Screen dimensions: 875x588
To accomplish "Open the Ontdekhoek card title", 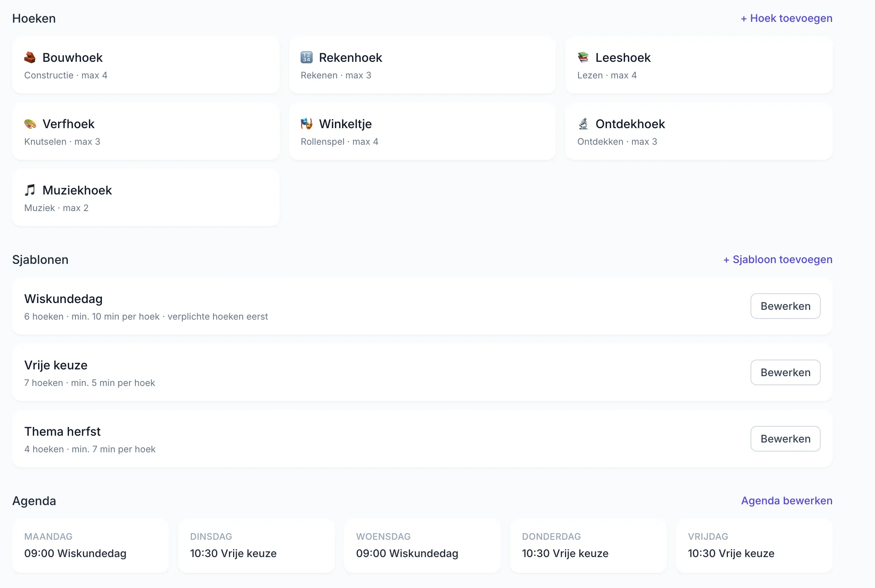I will tap(630, 124).
